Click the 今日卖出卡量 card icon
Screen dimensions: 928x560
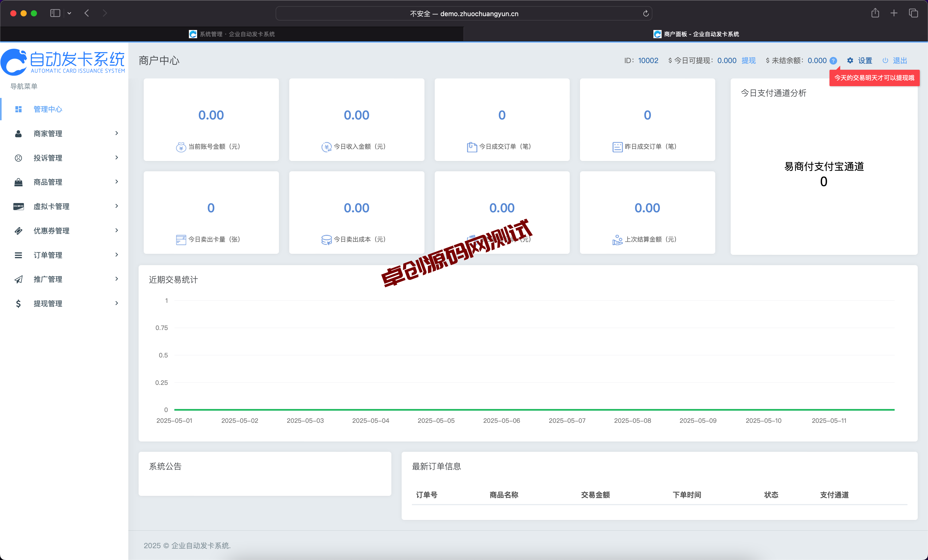(x=181, y=240)
